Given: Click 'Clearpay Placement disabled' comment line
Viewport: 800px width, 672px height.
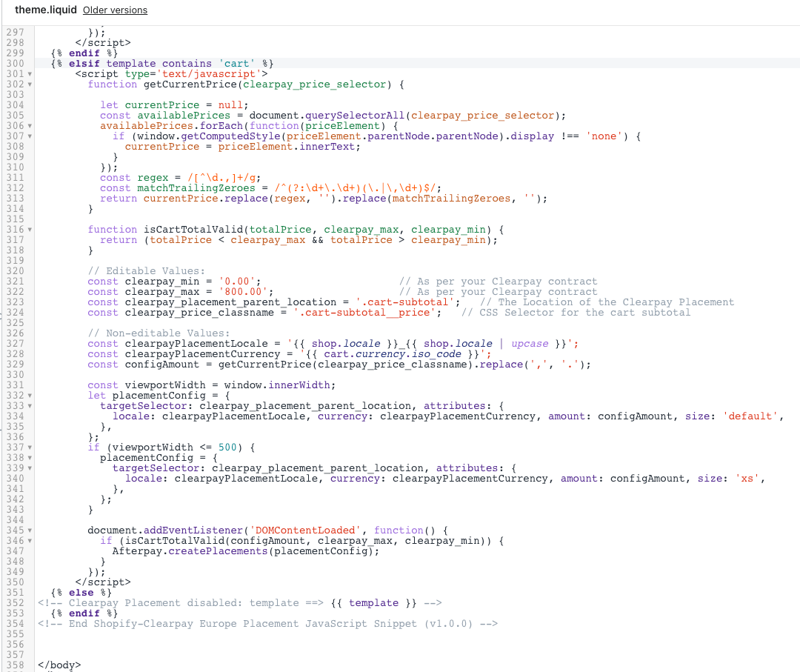Looking at the screenshot, I should (x=240, y=602).
